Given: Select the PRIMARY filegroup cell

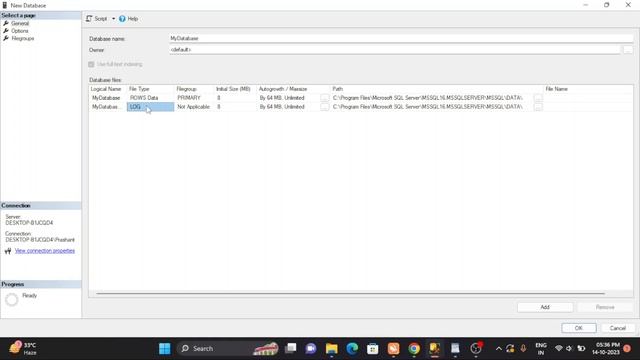Looking at the screenshot, I should 194,98.
